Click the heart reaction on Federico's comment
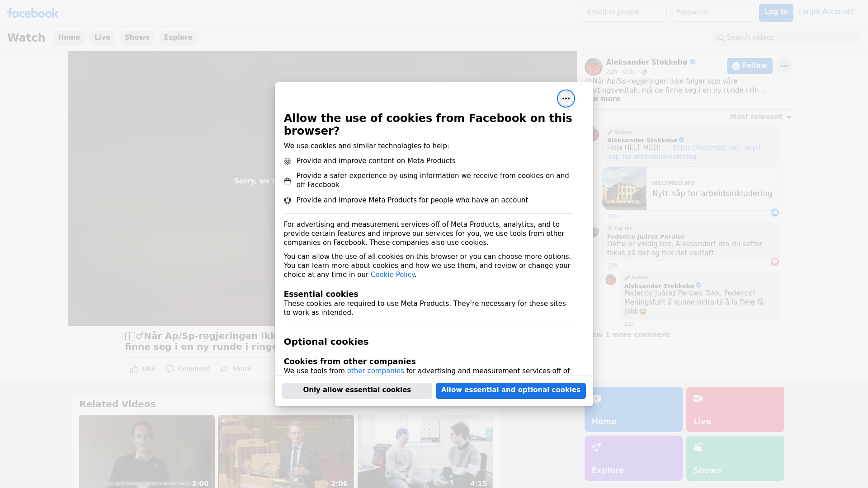868x488 pixels. click(x=775, y=262)
